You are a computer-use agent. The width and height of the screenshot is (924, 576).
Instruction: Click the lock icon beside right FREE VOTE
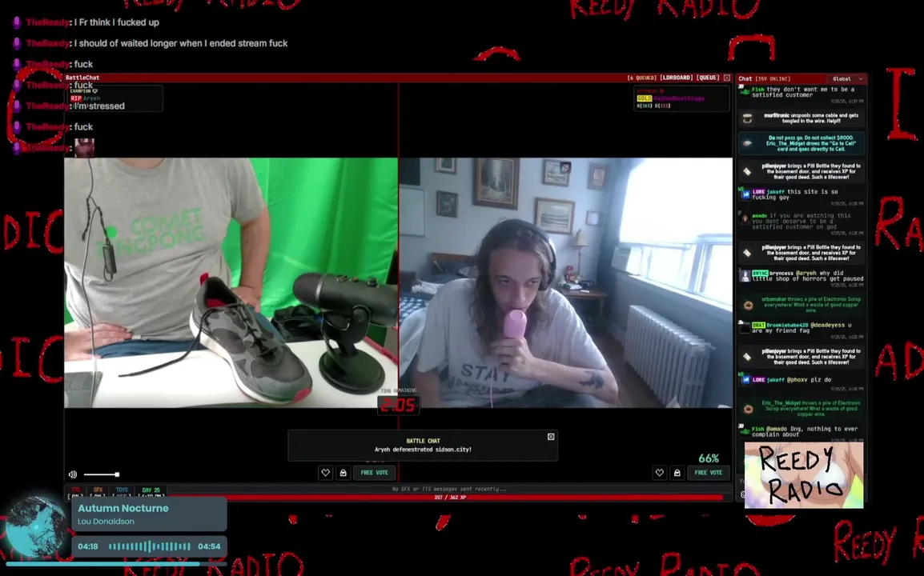point(677,472)
